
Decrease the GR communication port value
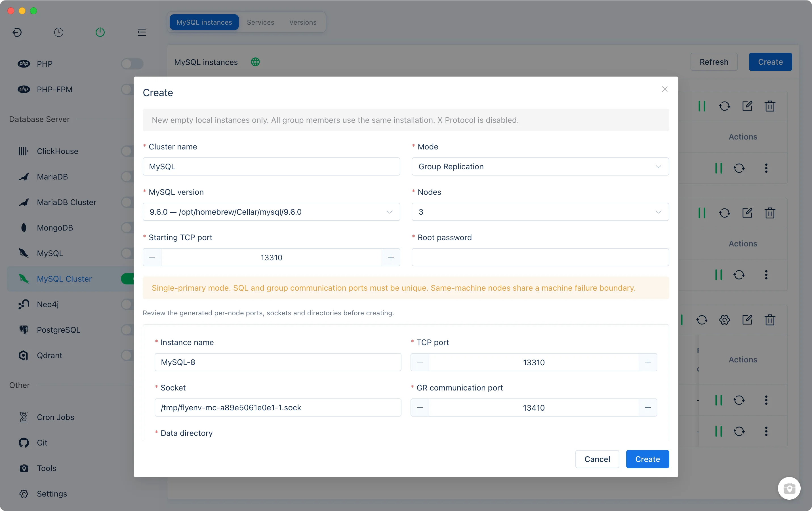(420, 407)
